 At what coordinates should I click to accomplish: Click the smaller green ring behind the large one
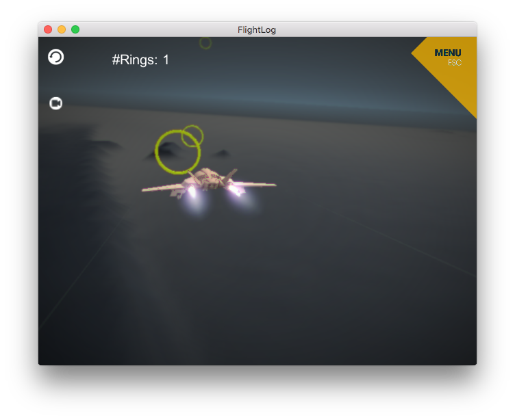[192, 135]
